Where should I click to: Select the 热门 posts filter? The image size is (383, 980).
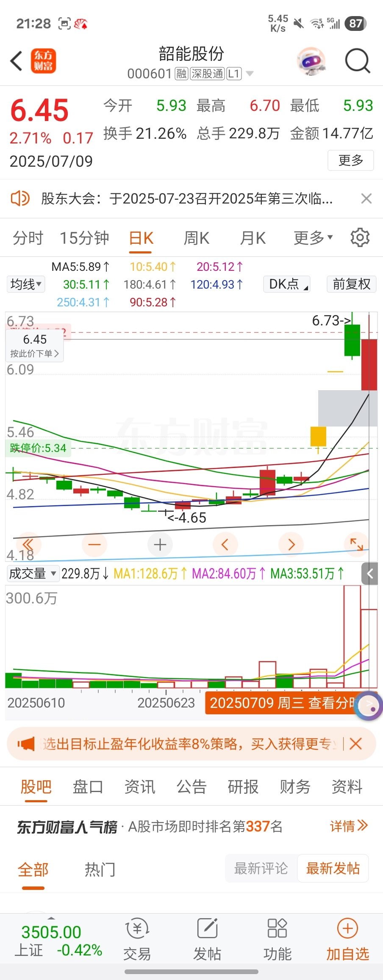[100, 870]
